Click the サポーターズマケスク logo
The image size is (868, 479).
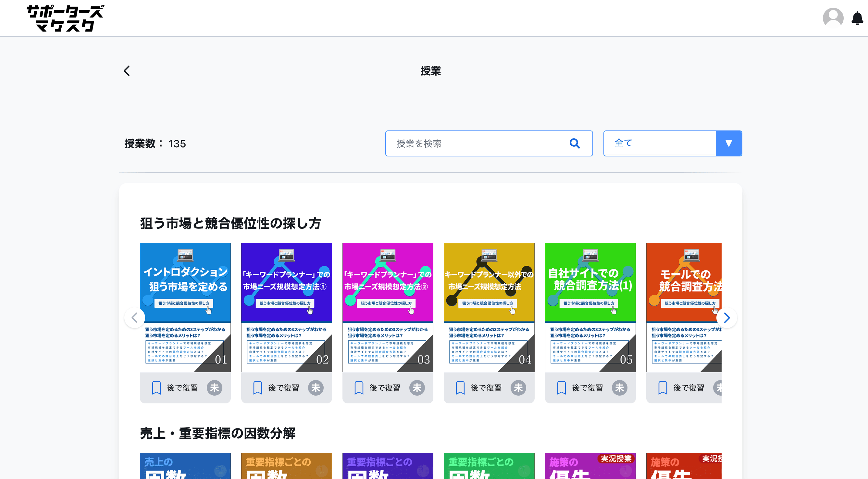tap(65, 18)
